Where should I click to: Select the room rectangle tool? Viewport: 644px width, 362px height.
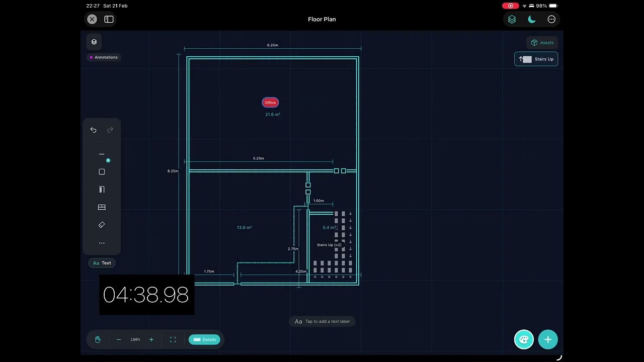pos(102,172)
